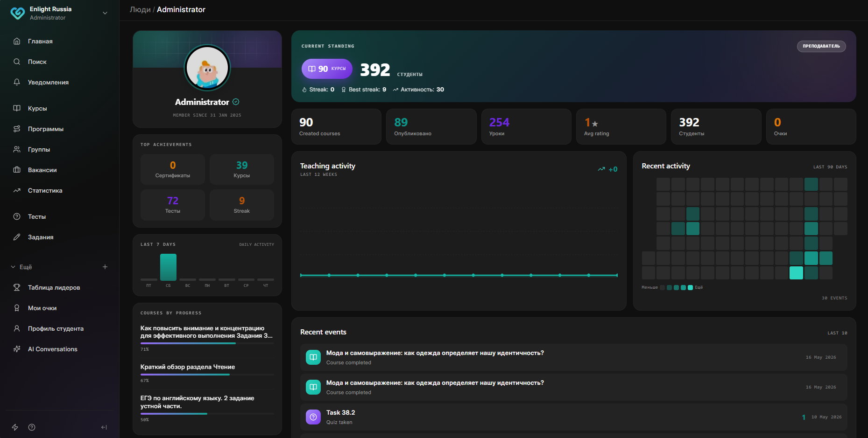Screen dimensions: 868x438
Task: Click the СБ daily activity bar
Action: 168,267
